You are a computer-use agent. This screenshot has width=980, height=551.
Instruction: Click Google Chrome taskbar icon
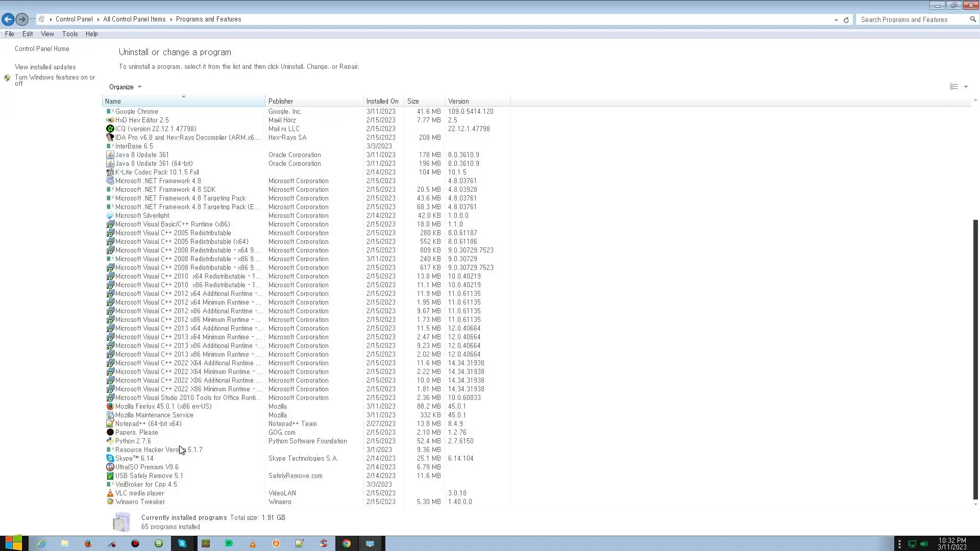347,543
